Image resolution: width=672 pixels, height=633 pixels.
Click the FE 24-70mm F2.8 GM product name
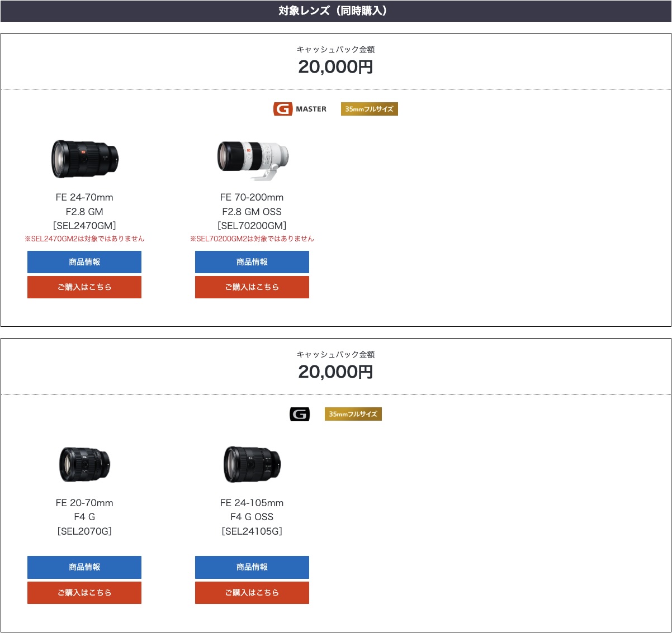click(84, 204)
